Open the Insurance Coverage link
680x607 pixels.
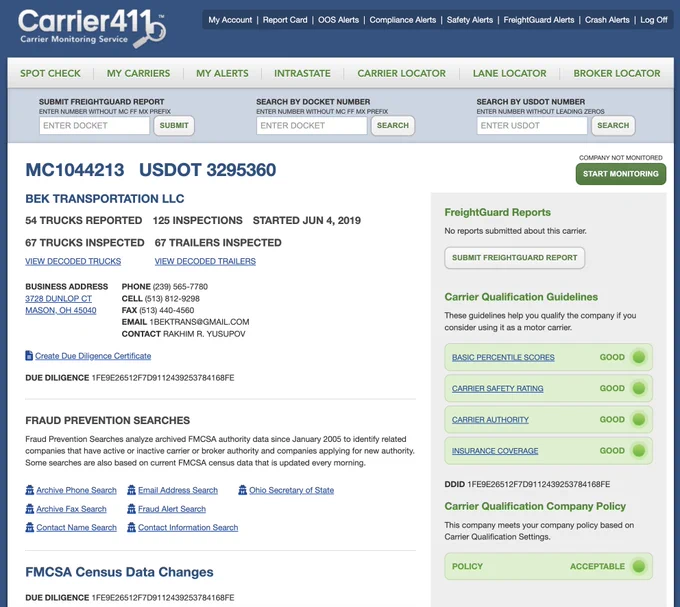(x=495, y=451)
